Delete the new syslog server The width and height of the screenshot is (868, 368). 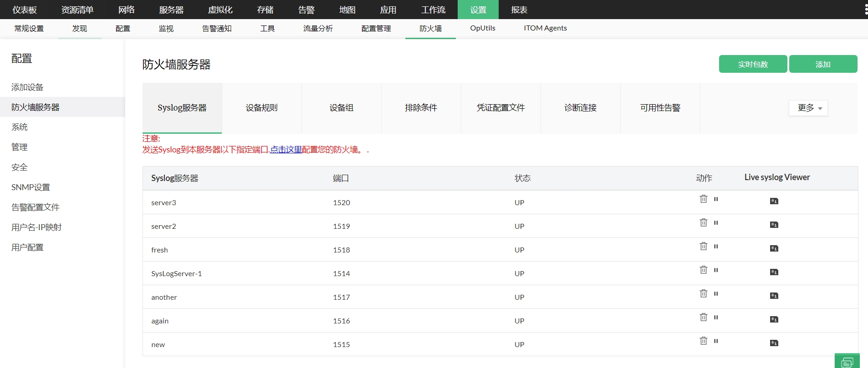coord(704,341)
